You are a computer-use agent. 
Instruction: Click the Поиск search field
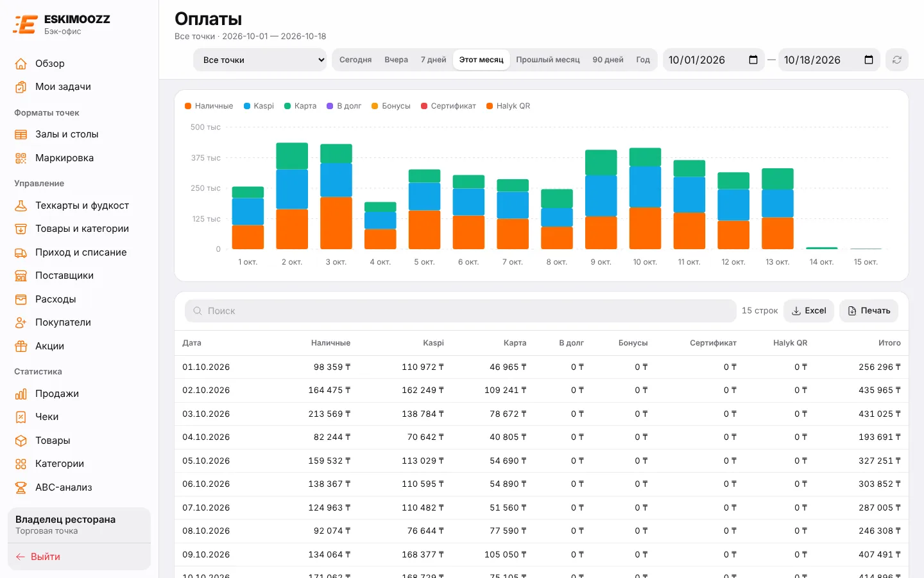pos(461,311)
